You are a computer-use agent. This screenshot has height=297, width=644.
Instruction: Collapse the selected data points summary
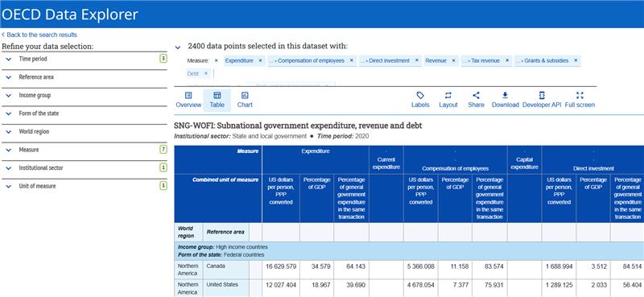178,47
